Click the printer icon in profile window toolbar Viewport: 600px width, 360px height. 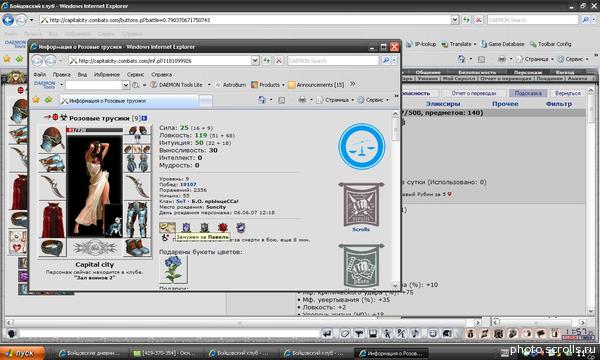pyautogui.click(x=302, y=100)
